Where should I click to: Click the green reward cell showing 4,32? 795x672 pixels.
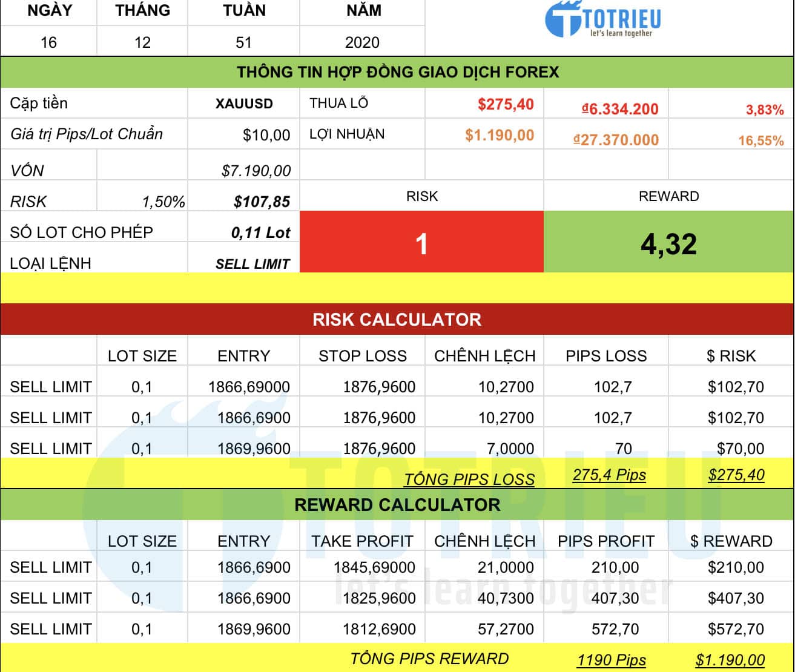[668, 243]
